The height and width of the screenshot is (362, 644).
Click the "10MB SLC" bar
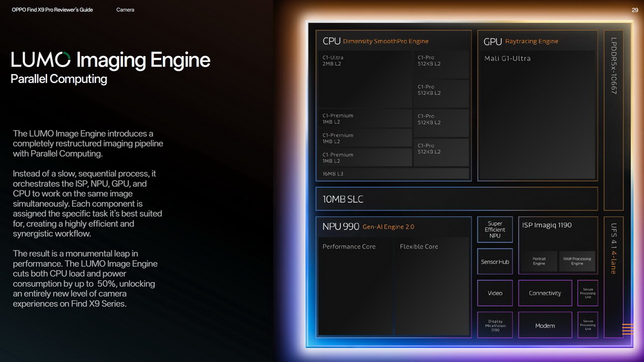(x=457, y=199)
